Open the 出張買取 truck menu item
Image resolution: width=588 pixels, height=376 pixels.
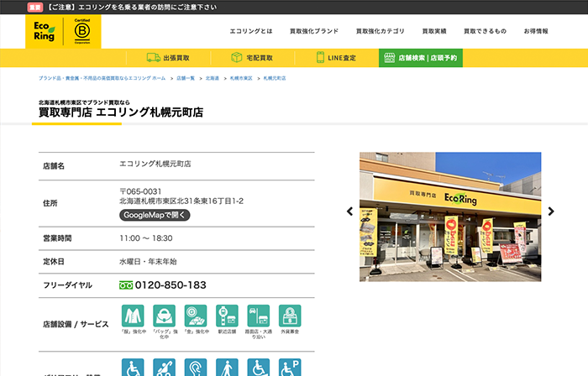click(x=168, y=58)
